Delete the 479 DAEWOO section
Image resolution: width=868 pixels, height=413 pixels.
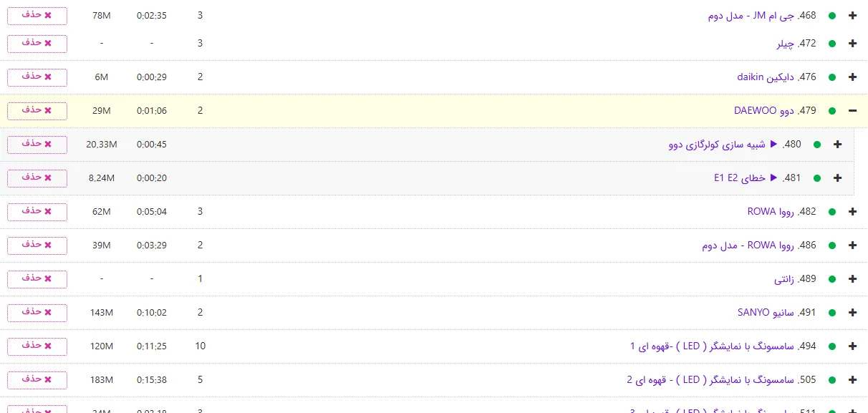click(37, 111)
